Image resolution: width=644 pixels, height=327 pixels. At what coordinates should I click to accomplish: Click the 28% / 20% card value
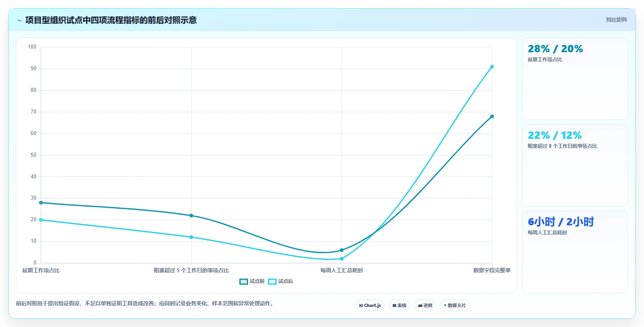[x=555, y=49]
